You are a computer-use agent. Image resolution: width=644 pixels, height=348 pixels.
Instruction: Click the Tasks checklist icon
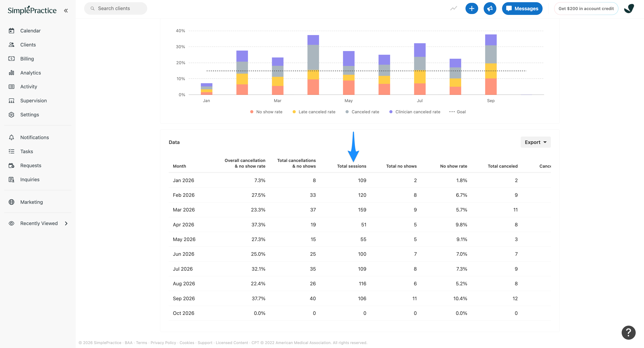point(11,151)
